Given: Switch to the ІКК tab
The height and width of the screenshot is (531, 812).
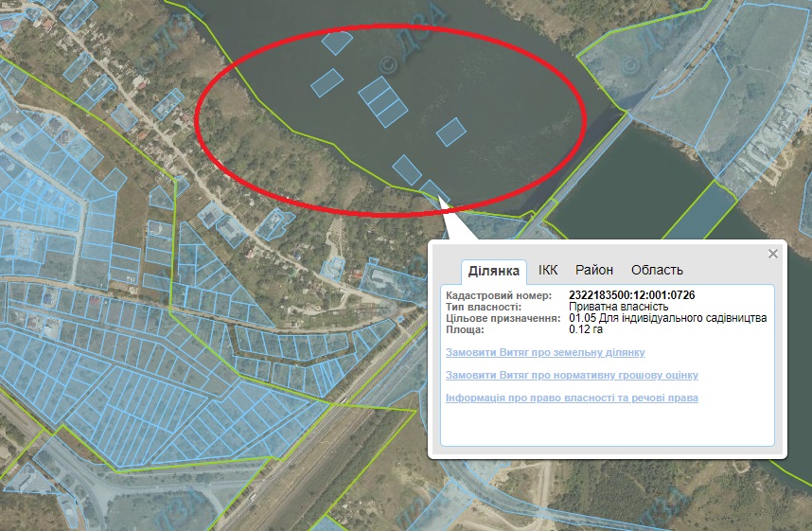Looking at the screenshot, I should click(x=548, y=271).
